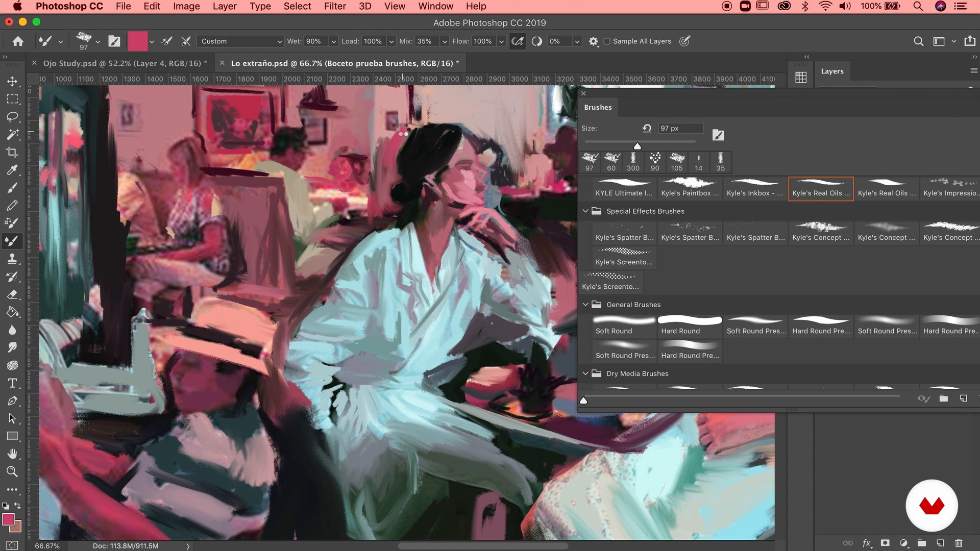The width and height of the screenshot is (980, 551).
Task: Choose Kyle's Paintbox brush preset
Action: pos(690,188)
